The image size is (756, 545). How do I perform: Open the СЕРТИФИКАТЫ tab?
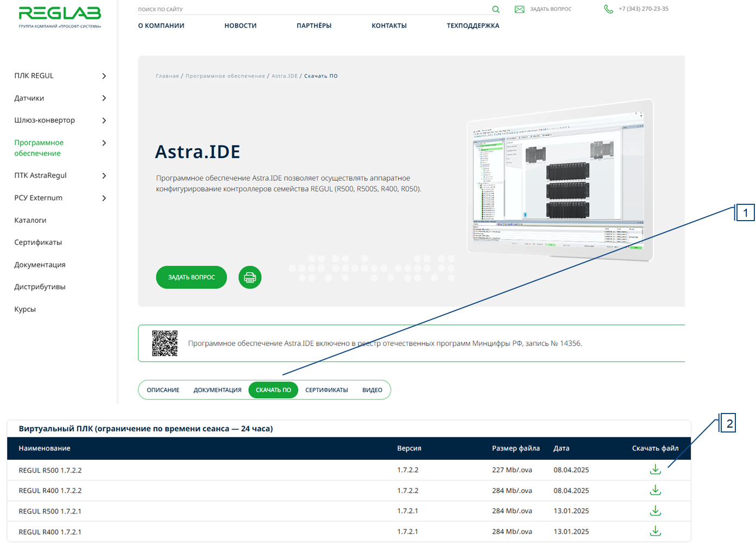[x=326, y=390]
